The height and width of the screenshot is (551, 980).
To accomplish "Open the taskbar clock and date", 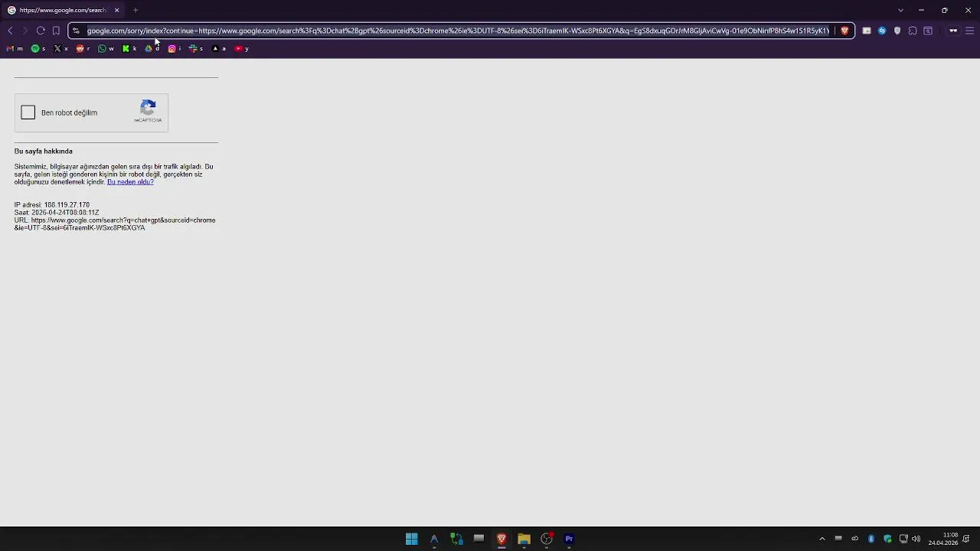I will (x=943, y=539).
